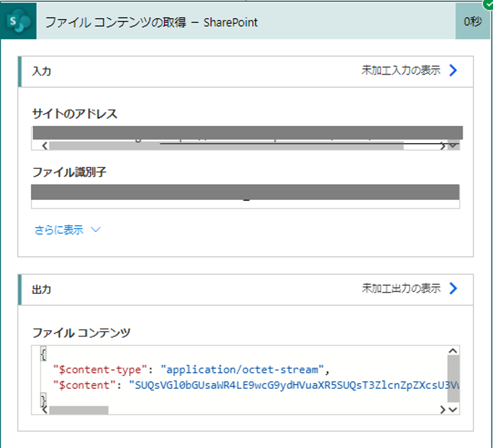This screenshot has width=493, height=448.
Task: Click blue chevron next to 未加工出力の表示
Action: click(x=453, y=289)
